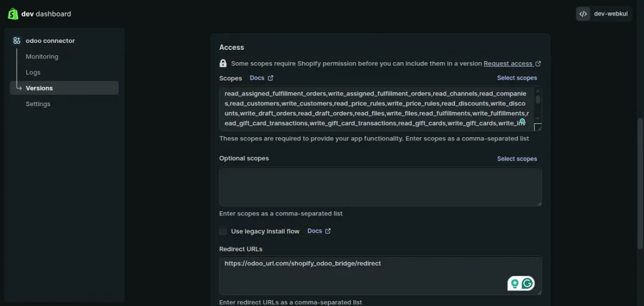The width and height of the screenshot is (644, 306).
Task: Click the Redirect URLs label
Action: point(241,249)
